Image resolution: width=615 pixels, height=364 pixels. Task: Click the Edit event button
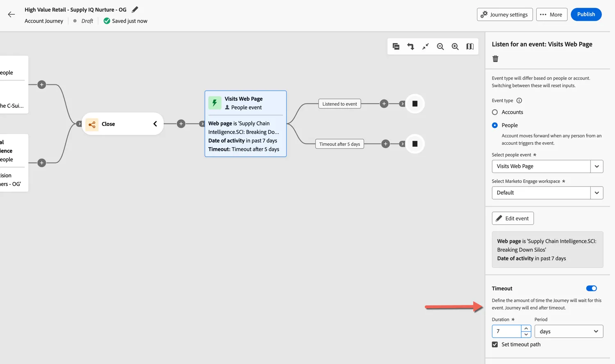click(x=512, y=218)
